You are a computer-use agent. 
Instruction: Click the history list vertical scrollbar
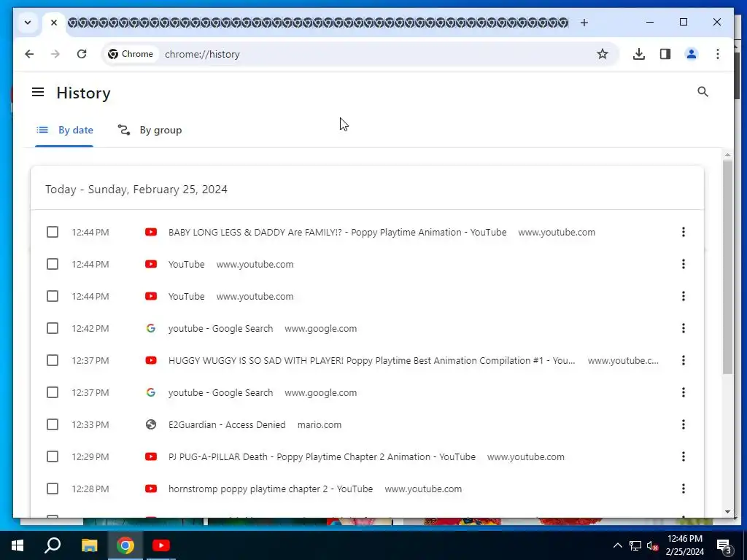(x=727, y=267)
